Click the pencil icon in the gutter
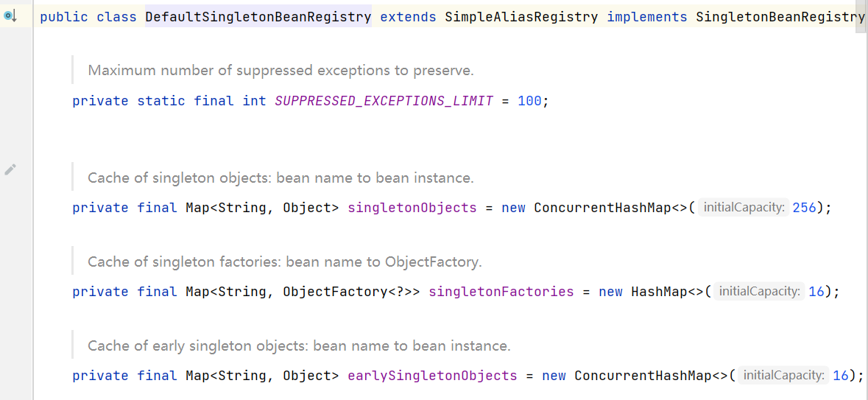Image resolution: width=868 pixels, height=400 pixels. pyautogui.click(x=10, y=169)
